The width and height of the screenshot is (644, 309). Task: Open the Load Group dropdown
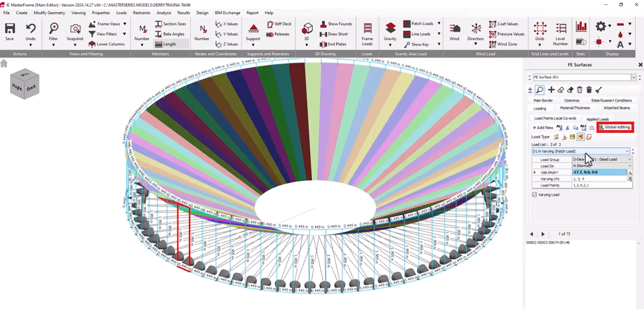click(629, 159)
